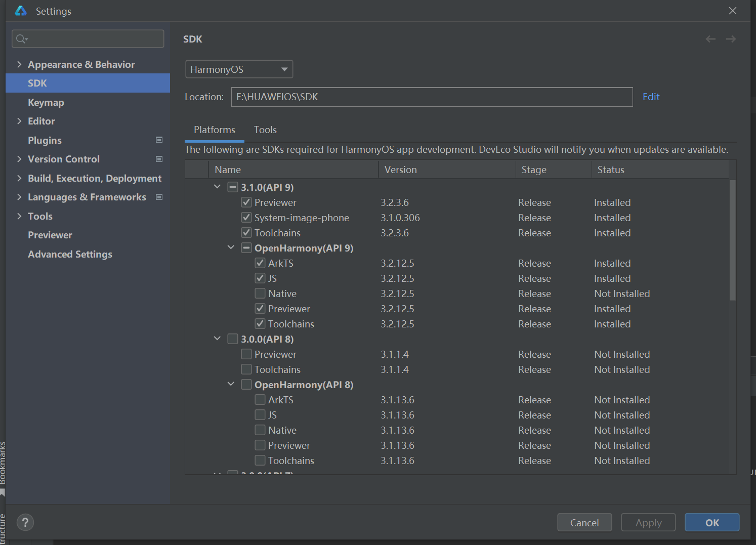Screen dimensions: 756x545
Task: Check Toolchains 3.1.1.4 checkbox
Action: [x=246, y=369]
